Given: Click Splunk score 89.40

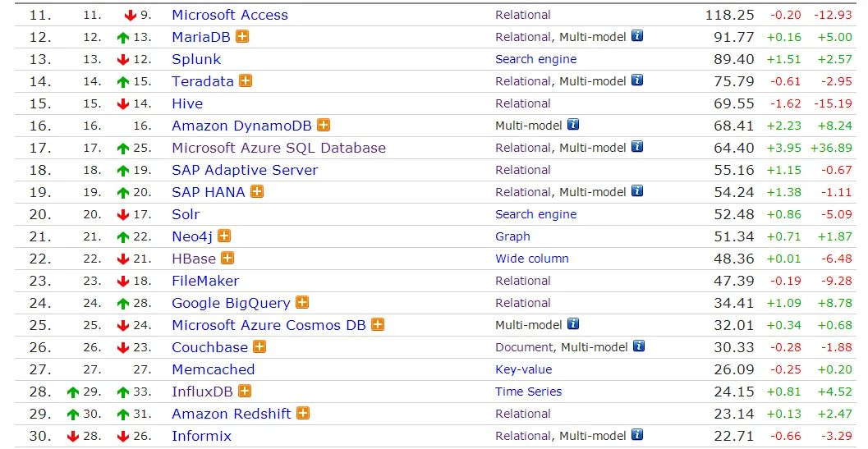Looking at the screenshot, I should click(x=734, y=59).
